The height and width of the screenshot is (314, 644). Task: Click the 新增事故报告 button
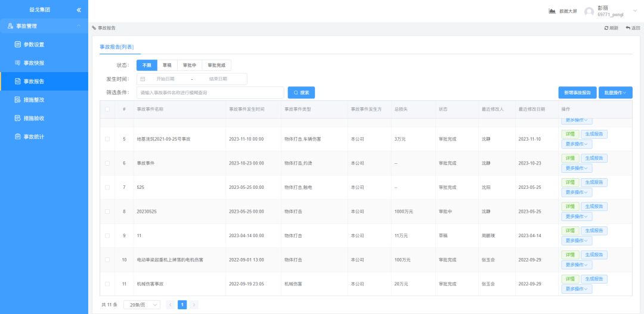click(x=577, y=93)
